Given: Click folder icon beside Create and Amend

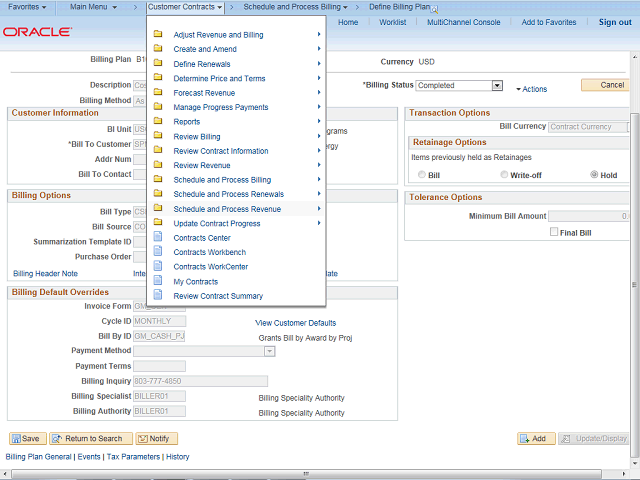Looking at the screenshot, I should [158, 48].
